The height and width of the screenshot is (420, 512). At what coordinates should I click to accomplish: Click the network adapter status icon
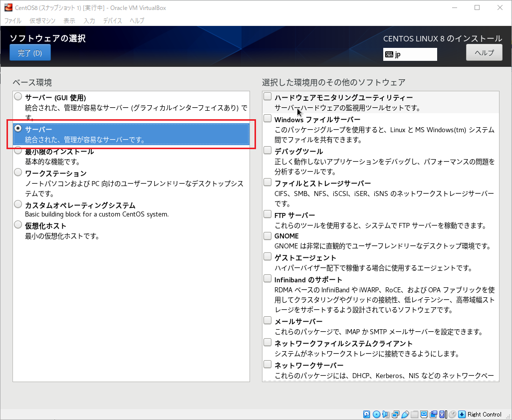pos(395,415)
